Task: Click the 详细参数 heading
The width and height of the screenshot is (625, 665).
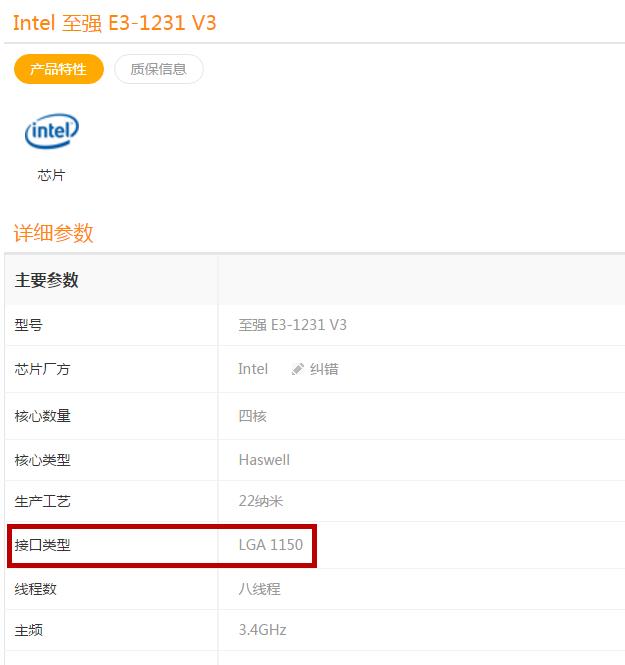Action: coord(53,233)
